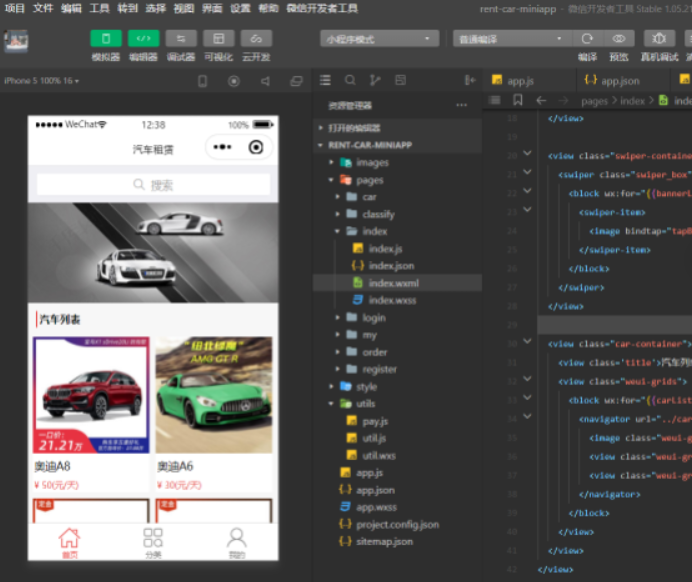The width and height of the screenshot is (692, 582).
Task: Toggle the Simulator (模拟器) panel button
Action: 105,39
